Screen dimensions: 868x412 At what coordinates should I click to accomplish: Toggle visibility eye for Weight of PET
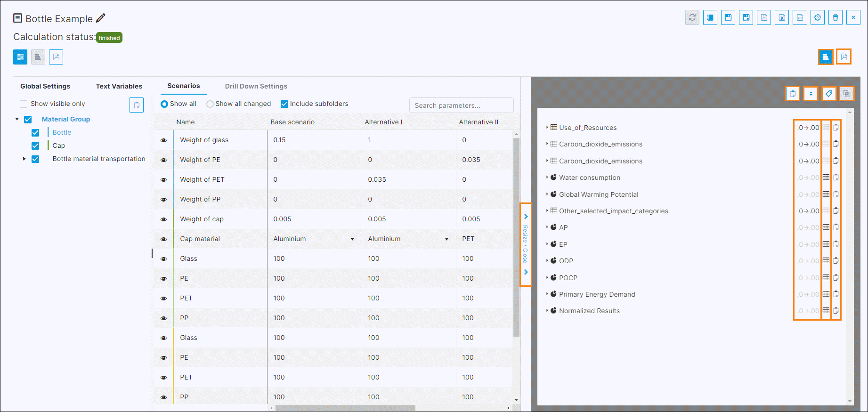click(x=164, y=180)
